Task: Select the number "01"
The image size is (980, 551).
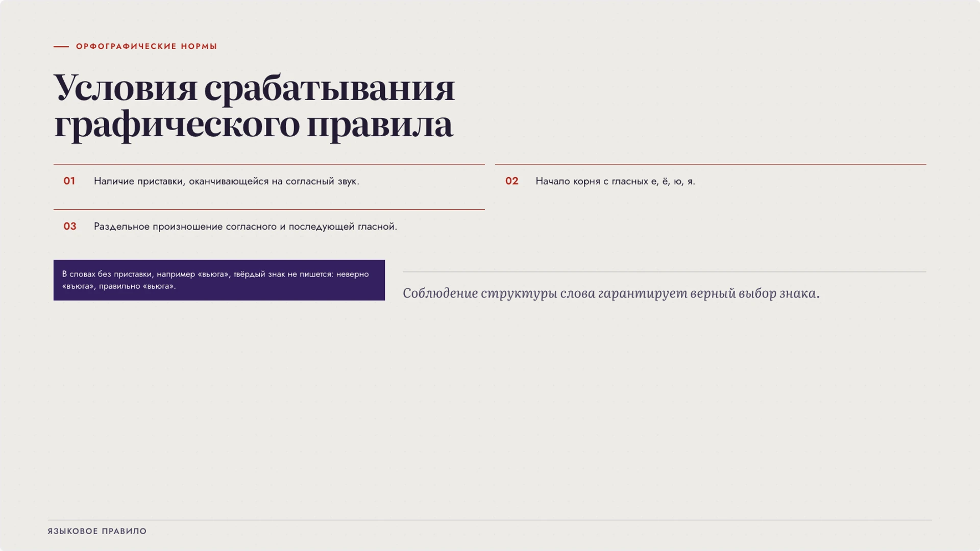Action: tap(69, 181)
